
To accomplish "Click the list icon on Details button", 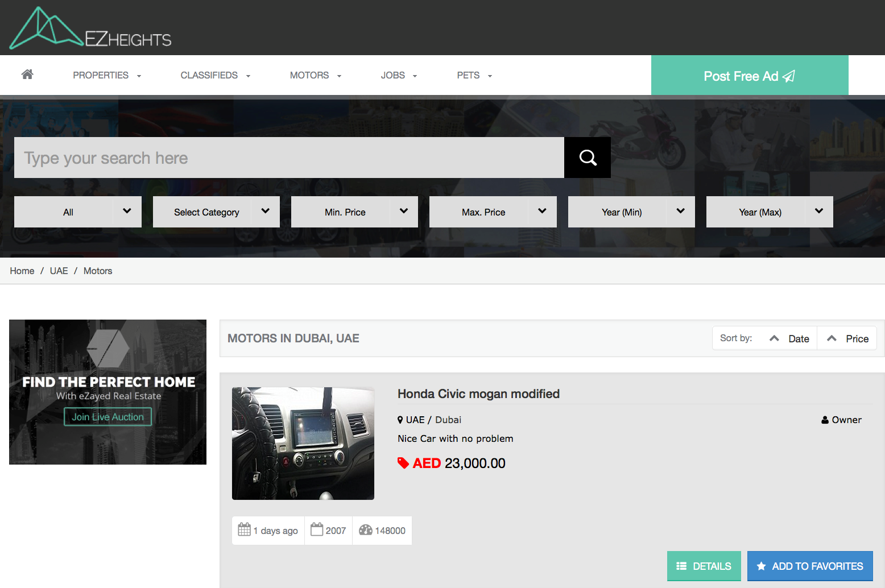I will pos(681,566).
